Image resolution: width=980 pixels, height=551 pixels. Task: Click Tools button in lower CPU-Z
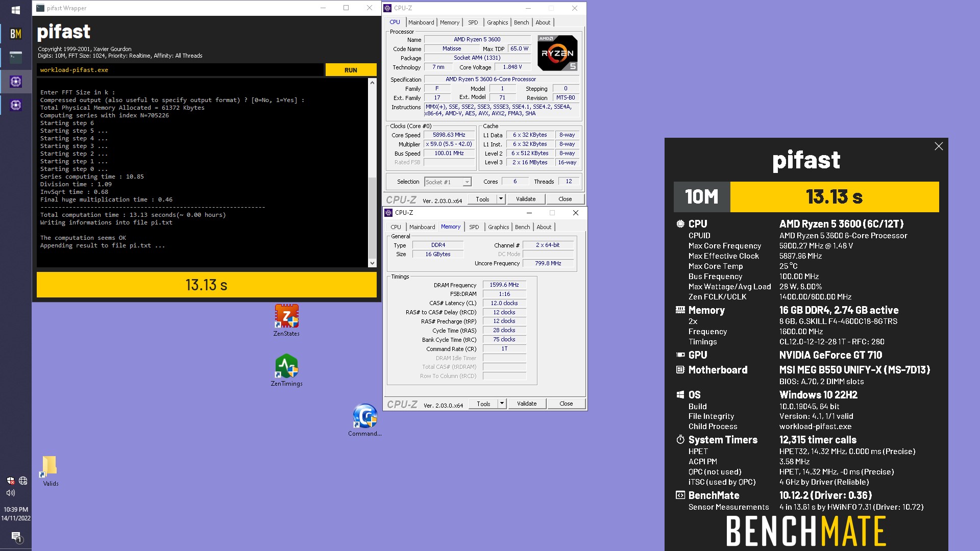[483, 404]
